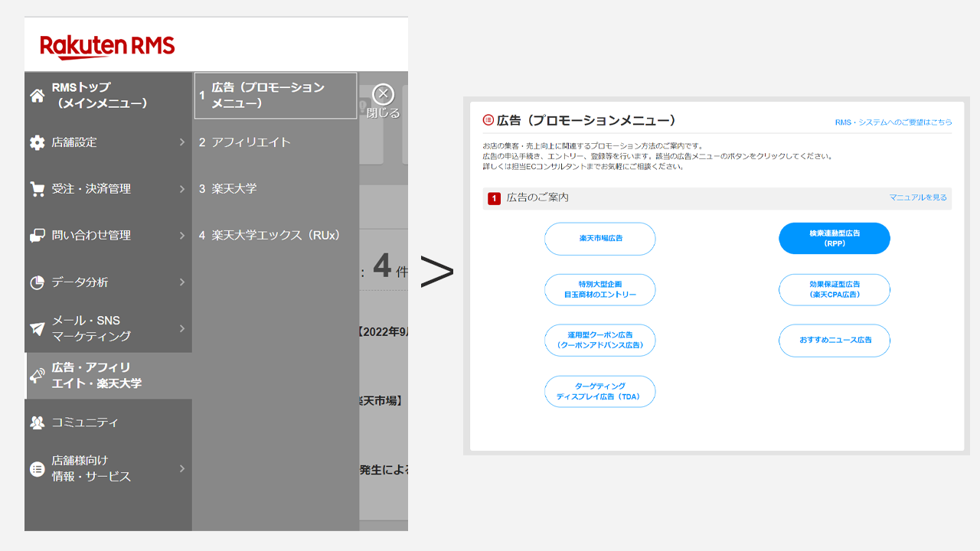This screenshot has width=980, height=551.
Task: Click the megaphone icon for 広告・アフィリエイト
Action: (x=37, y=376)
